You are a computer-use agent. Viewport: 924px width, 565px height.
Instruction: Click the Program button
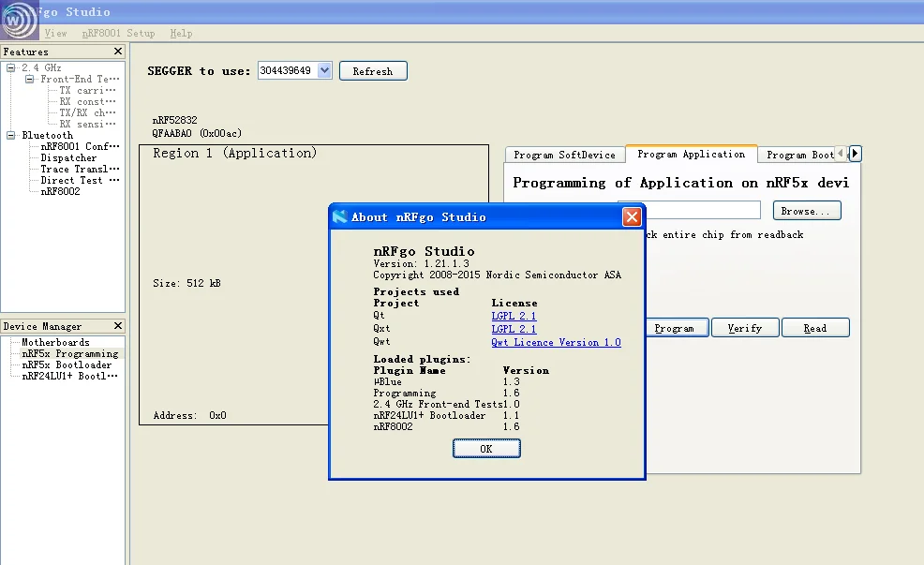[x=674, y=328]
